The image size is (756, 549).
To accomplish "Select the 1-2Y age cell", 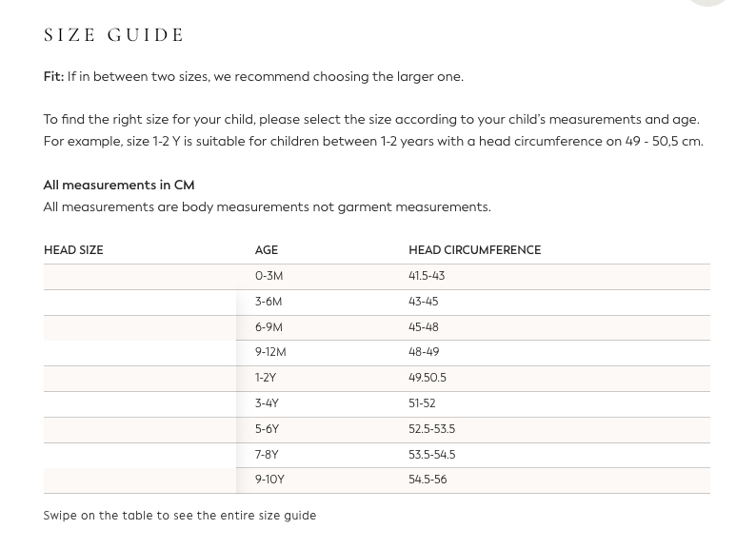I will pos(266,378).
